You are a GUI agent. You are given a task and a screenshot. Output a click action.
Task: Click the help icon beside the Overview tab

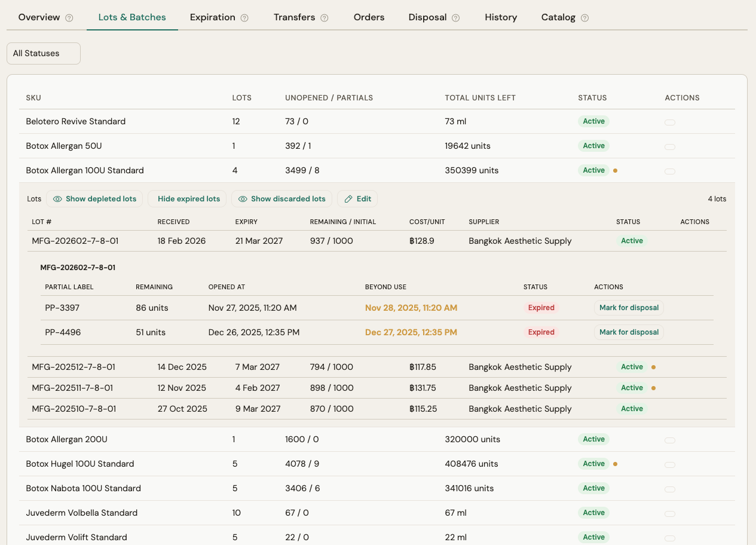pos(70,18)
